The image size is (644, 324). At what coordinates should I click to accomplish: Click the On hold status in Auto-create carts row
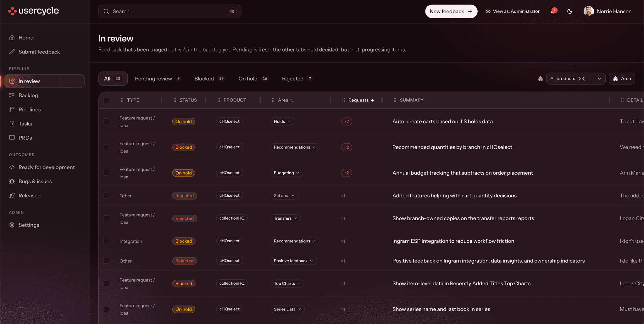pos(184,121)
